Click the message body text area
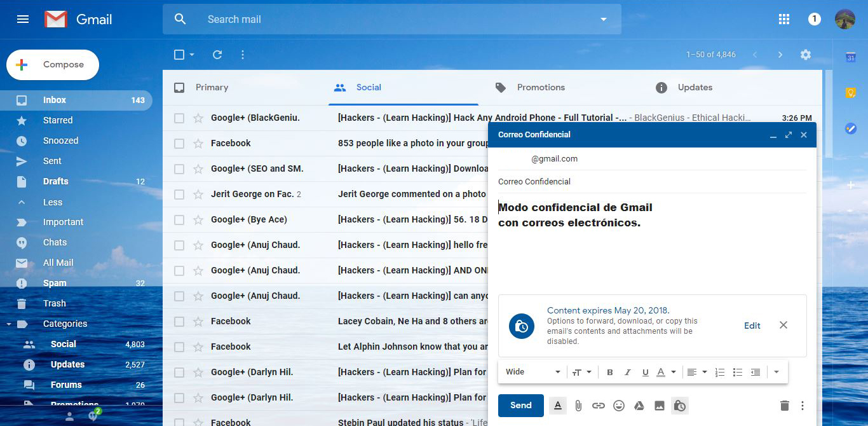The width and height of the screenshot is (868, 426). 652,242
